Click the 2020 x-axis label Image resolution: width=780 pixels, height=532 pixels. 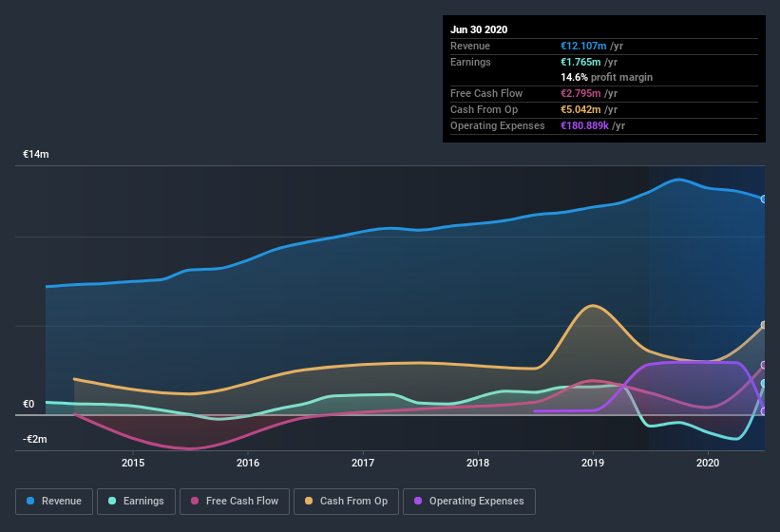click(x=708, y=463)
